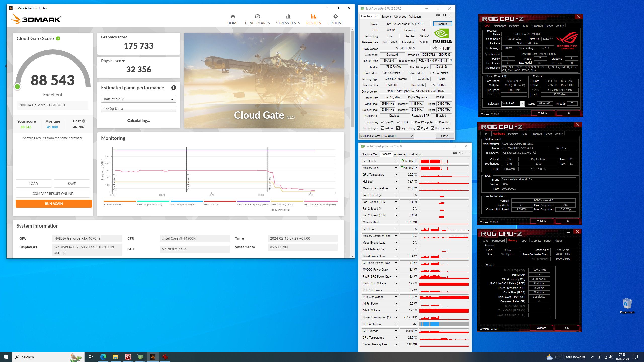
Task: Open the hamburger menu in GPU-Z Graphics Card window
Action: pos(451,15)
